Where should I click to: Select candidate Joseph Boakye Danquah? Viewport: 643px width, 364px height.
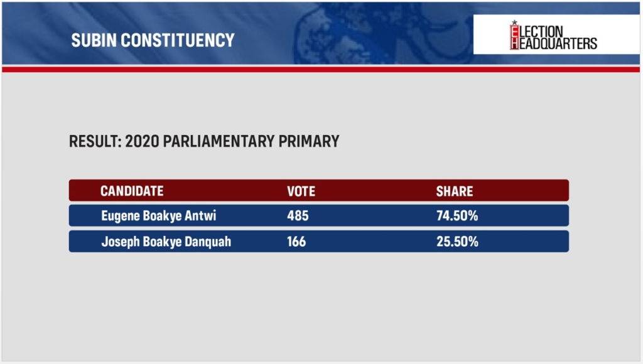[x=166, y=242]
